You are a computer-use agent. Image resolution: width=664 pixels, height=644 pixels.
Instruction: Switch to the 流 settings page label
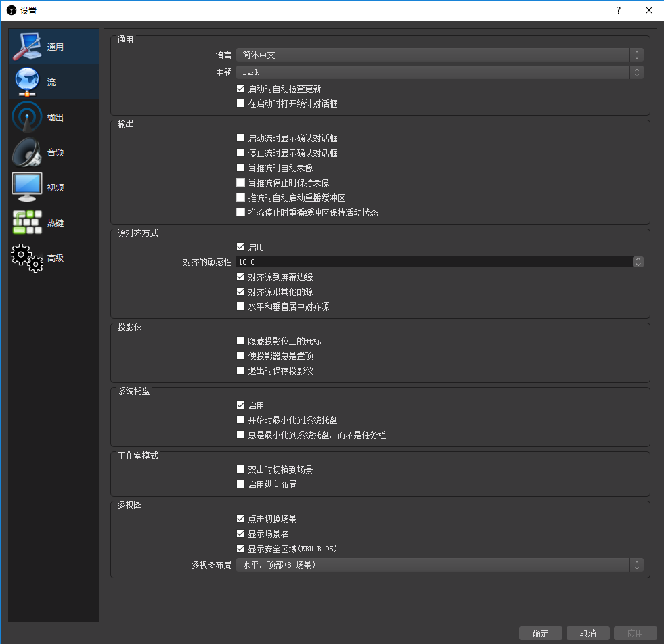tap(51, 82)
